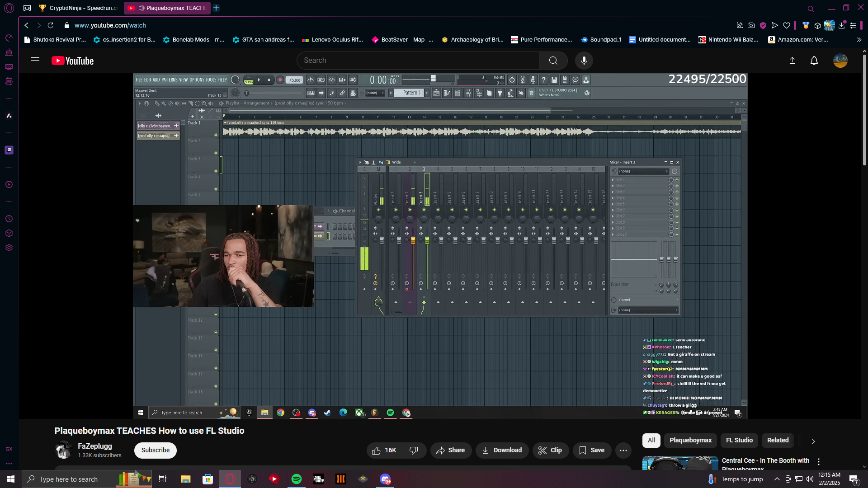Image resolution: width=868 pixels, height=488 pixels.
Task: Click the Opera snapshot camera icon
Action: 751,26
